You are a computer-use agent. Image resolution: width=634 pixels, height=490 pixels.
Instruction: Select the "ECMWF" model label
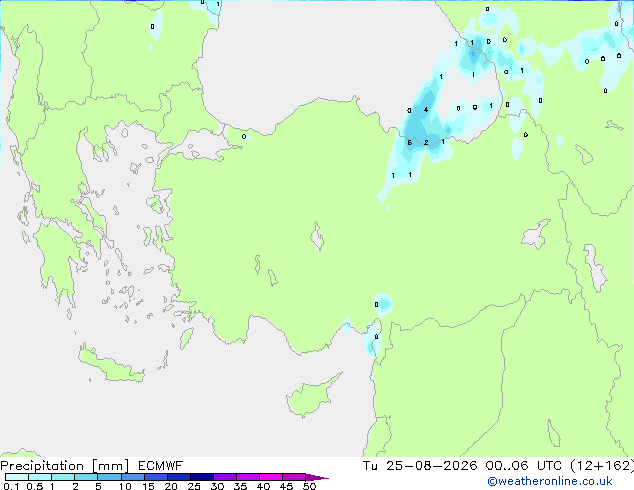pyautogui.click(x=161, y=466)
